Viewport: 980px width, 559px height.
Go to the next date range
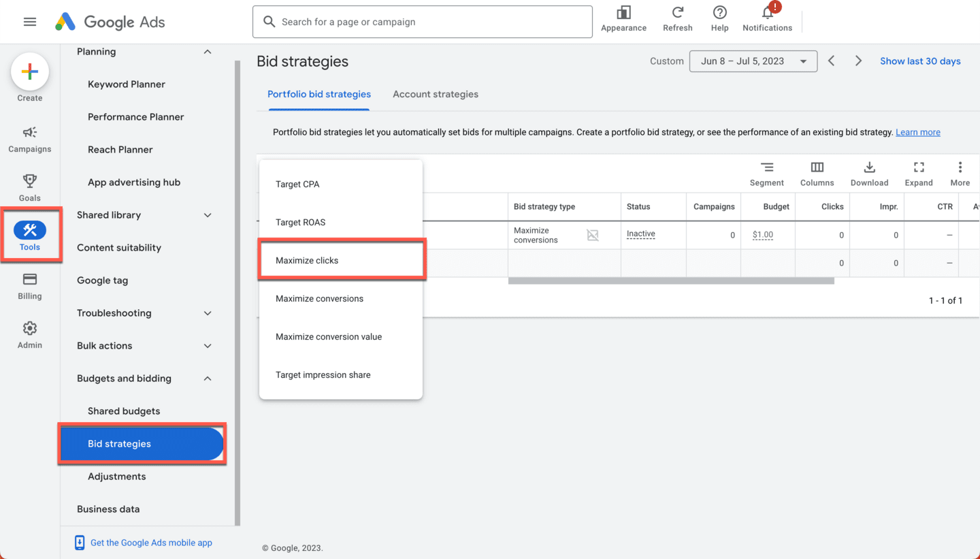(858, 61)
